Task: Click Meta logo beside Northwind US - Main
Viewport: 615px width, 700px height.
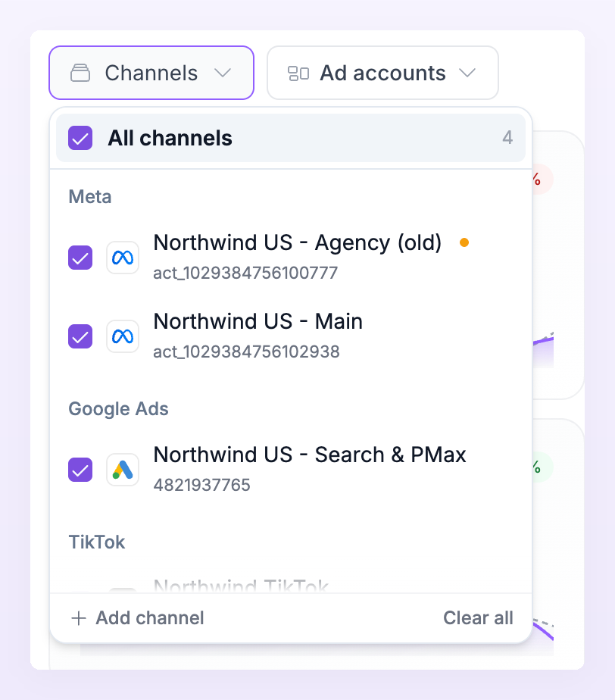Action: pyautogui.click(x=123, y=336)
